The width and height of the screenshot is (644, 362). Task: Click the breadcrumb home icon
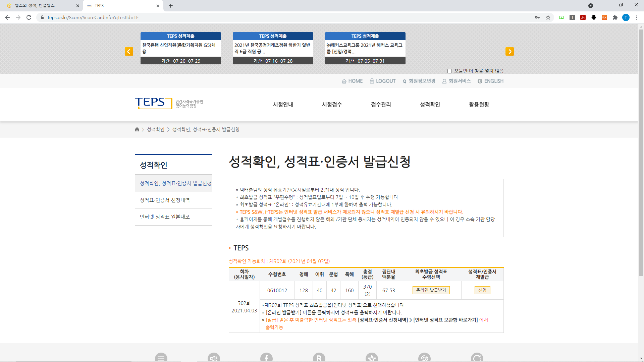pyautogui.click(x=137, y=129)
